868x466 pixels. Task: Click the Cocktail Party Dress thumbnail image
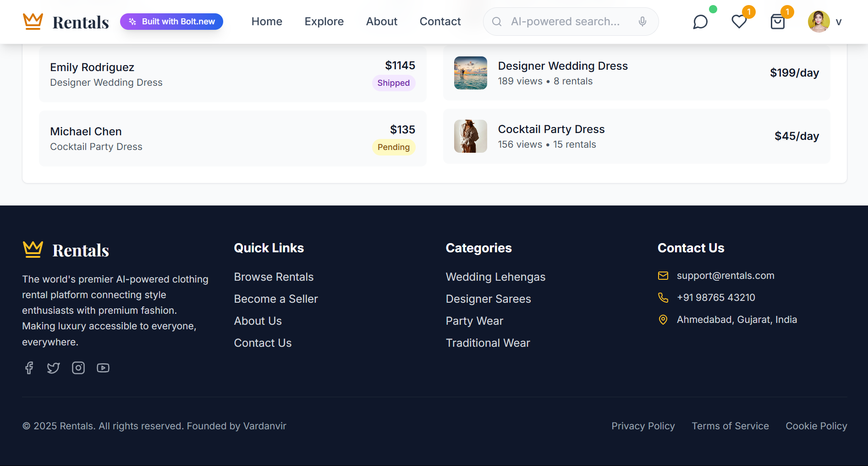click(471, 136)
